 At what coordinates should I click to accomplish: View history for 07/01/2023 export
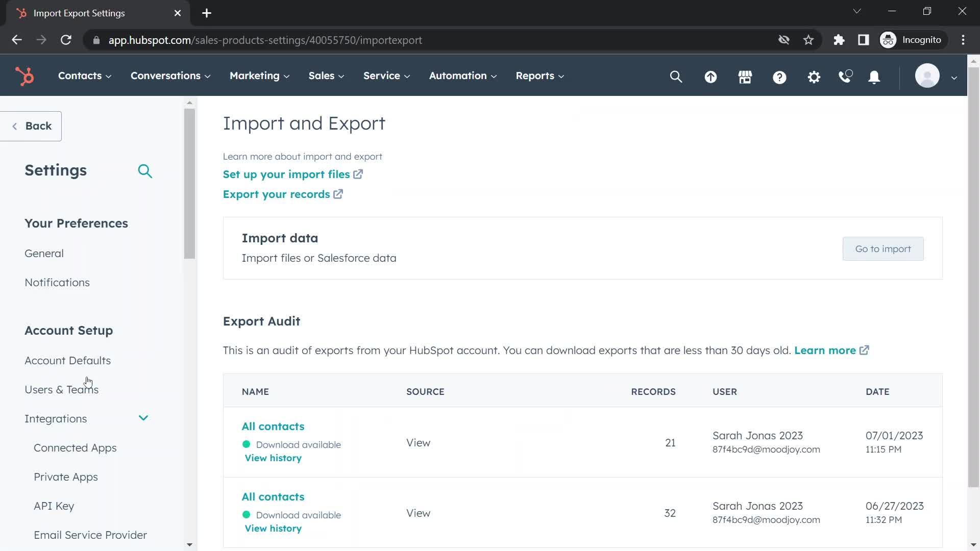[x=273, y=458]
